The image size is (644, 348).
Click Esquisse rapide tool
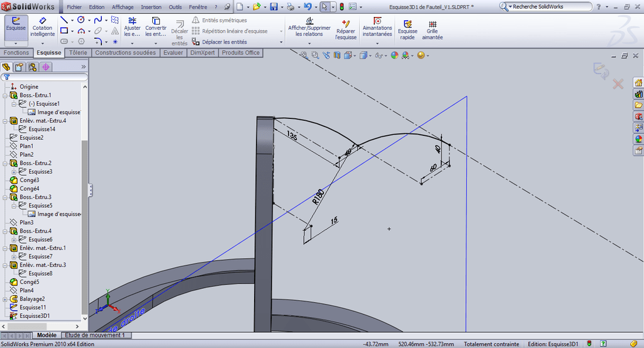[408, 30]
